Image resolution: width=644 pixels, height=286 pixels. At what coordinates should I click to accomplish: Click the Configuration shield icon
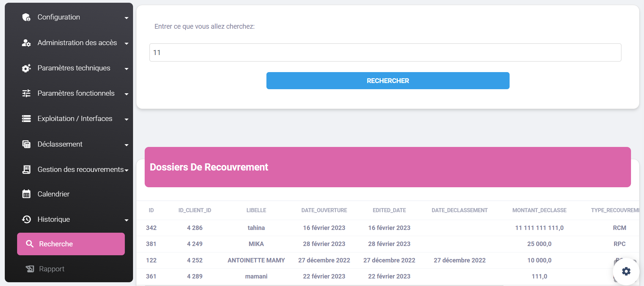26,17
